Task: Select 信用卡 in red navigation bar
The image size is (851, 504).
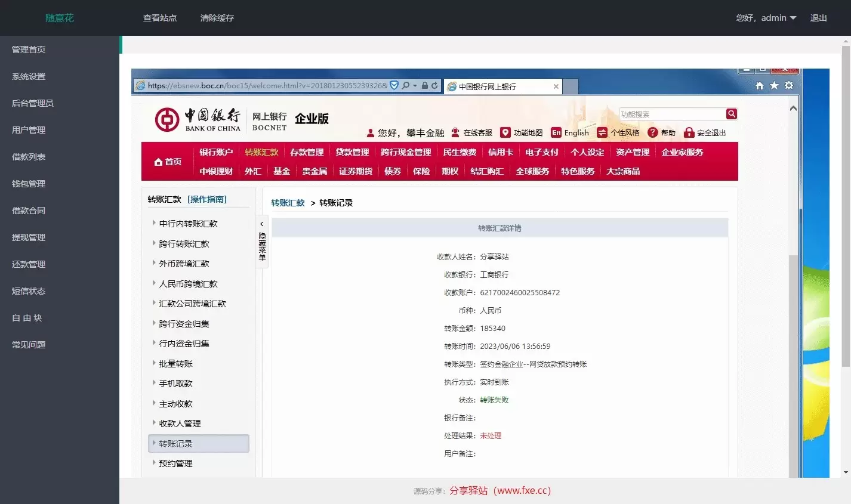Action: [x=500, y=152]
